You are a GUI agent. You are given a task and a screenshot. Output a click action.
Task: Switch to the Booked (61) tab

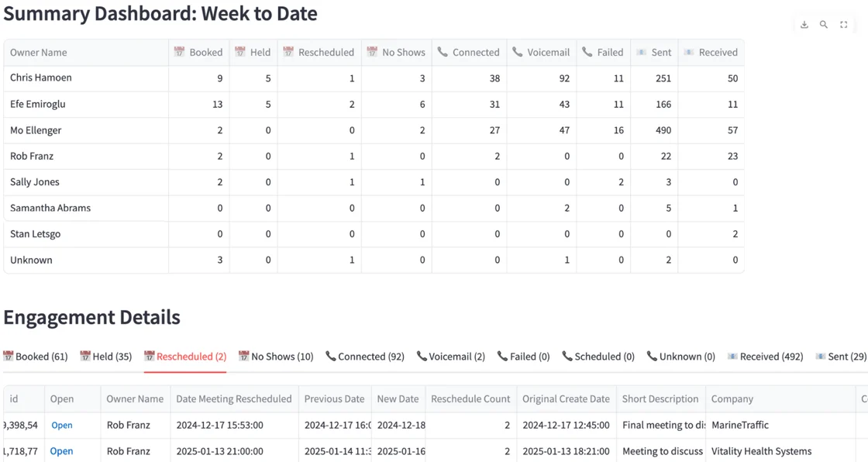(36, 356)
